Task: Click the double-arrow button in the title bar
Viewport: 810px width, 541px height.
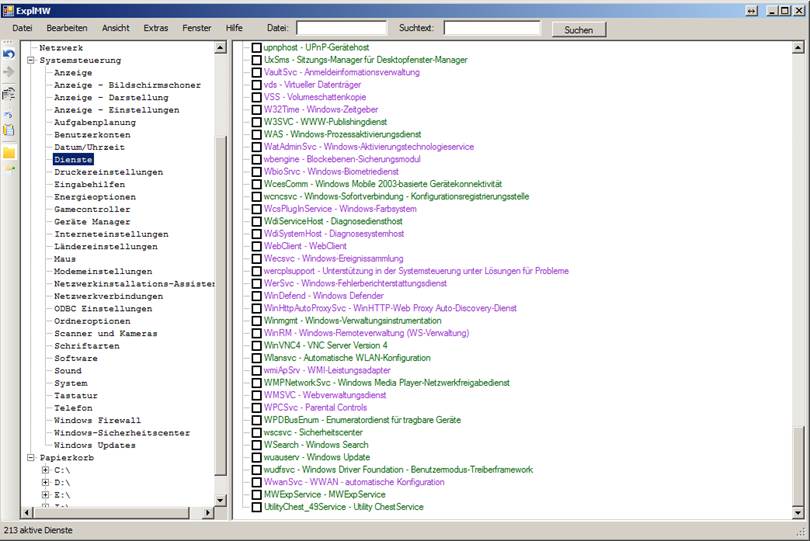Action: (752, 11)
